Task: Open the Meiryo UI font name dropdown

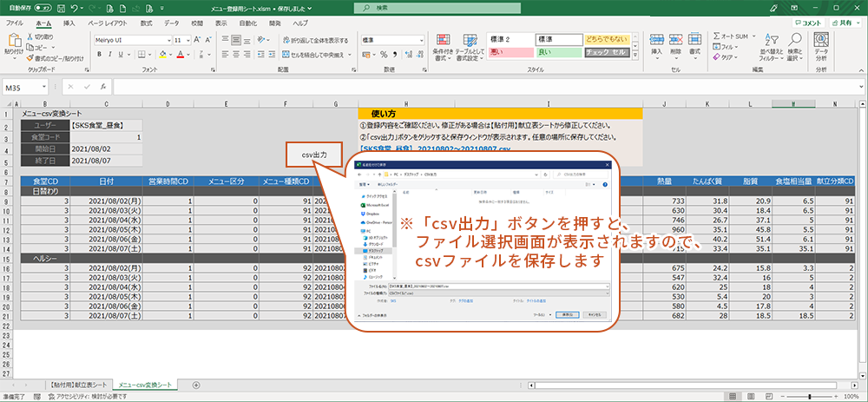Action: point(167,40)
